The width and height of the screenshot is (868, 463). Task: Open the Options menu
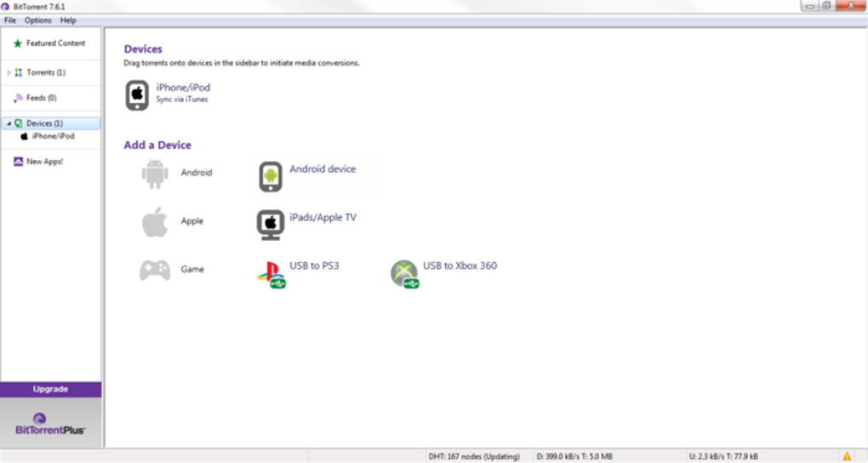pos(37,20)
